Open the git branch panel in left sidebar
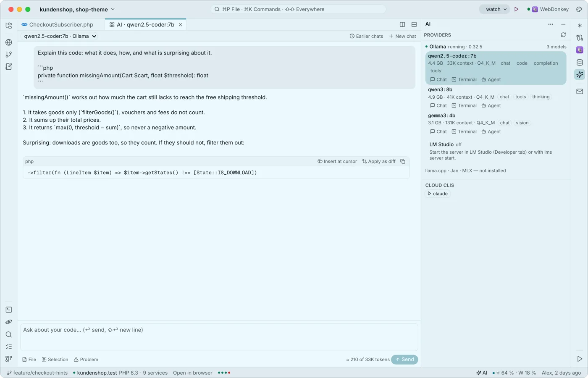This screenshot has height=378, width=588. click(9, 55)
